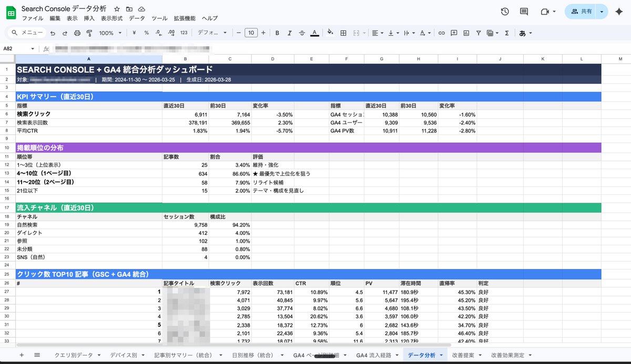Screen dimensions: 631x364
Task: Open the text color picker
Action: pos(314,33)
